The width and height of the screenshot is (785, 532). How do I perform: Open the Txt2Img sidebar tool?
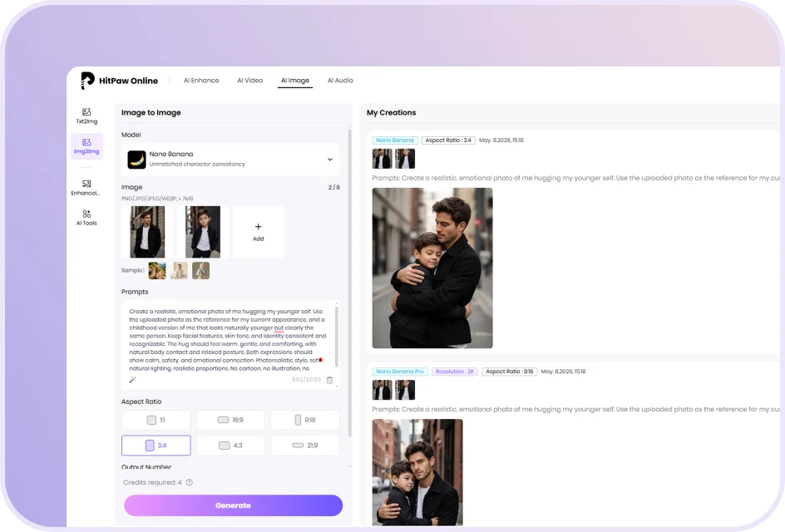(86, 116)
